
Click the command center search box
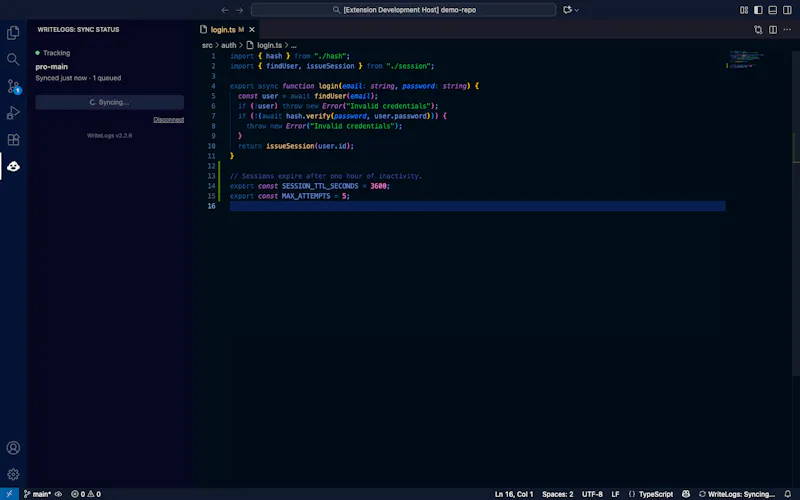pos(404,10)
